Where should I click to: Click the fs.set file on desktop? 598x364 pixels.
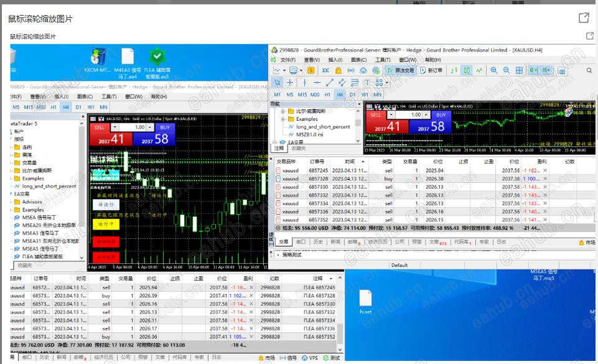coord(365,302)
